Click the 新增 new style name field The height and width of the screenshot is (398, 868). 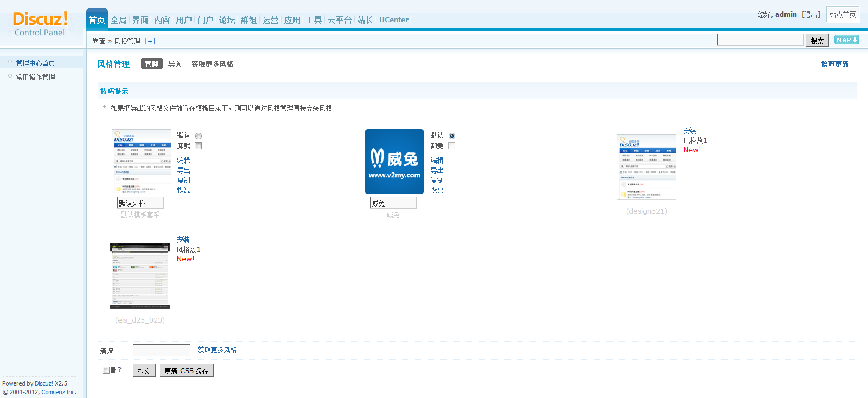coord(162,350)
